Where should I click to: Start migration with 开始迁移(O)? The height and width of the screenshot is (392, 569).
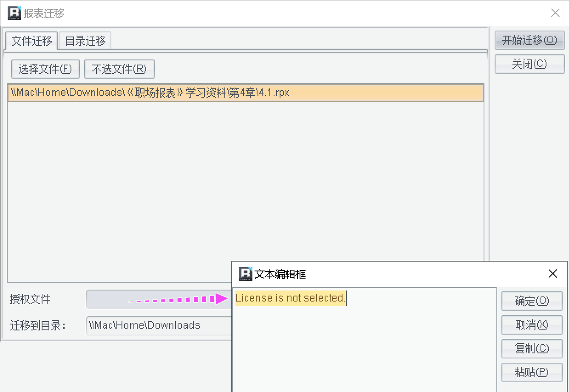click(x=529, y=40)
